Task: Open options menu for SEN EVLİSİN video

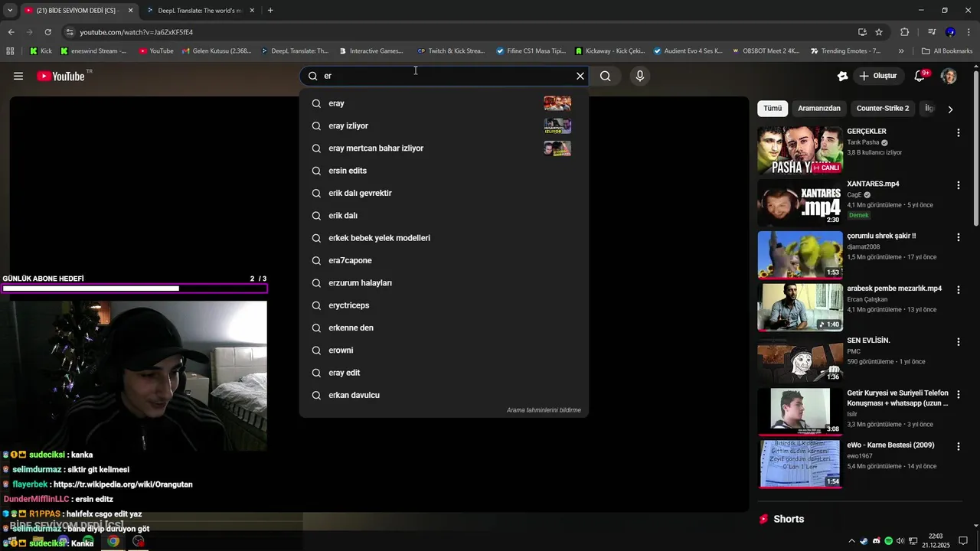Action: (958, 342)
